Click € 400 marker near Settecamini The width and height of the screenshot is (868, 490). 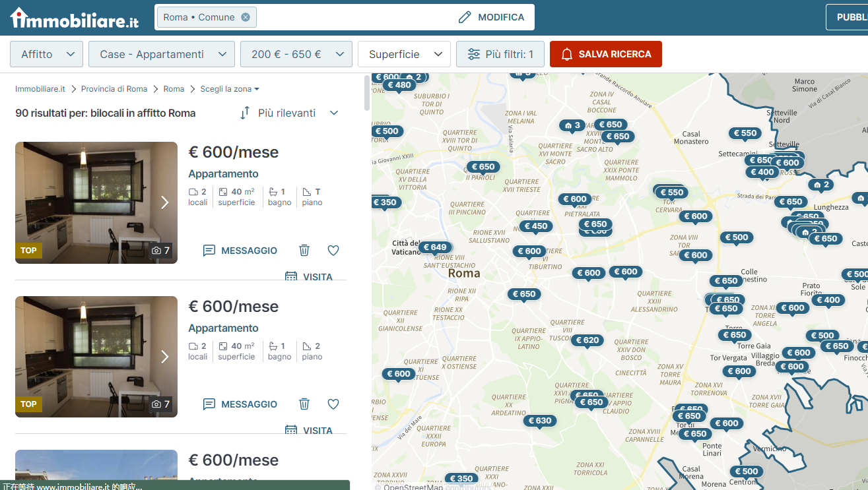coord(762,172)
